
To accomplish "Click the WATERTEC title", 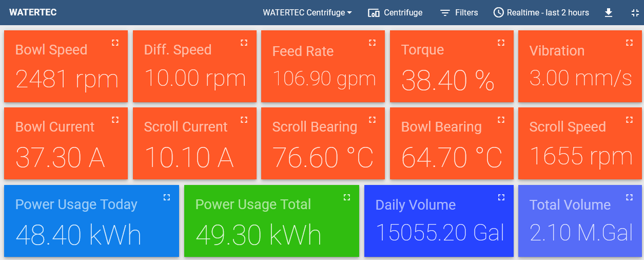I will point(33,12).
